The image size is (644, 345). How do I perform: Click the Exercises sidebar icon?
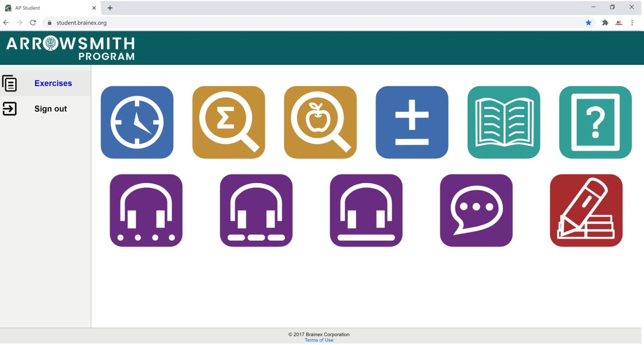click(10, 83)
